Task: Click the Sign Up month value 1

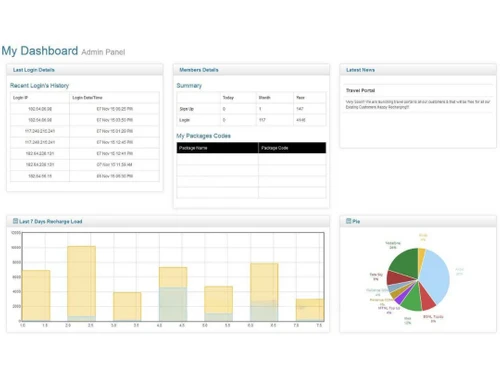Action: click(x=260, y=109)
